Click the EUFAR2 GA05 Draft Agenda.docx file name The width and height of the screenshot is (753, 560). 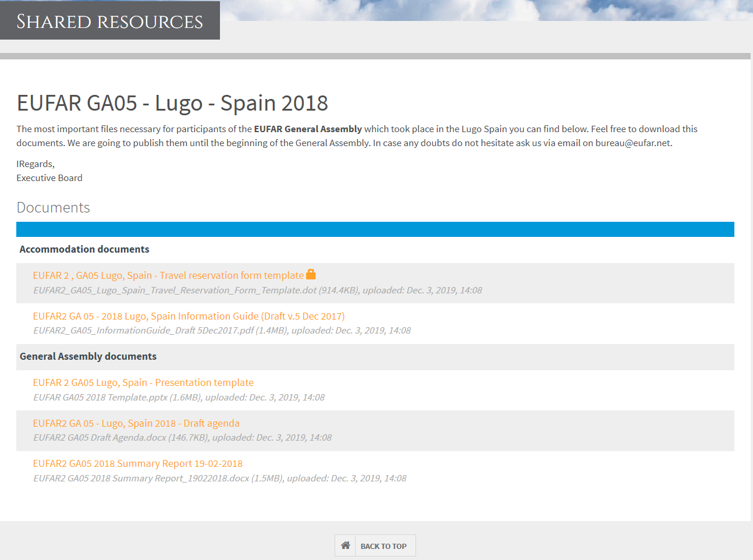100,437
